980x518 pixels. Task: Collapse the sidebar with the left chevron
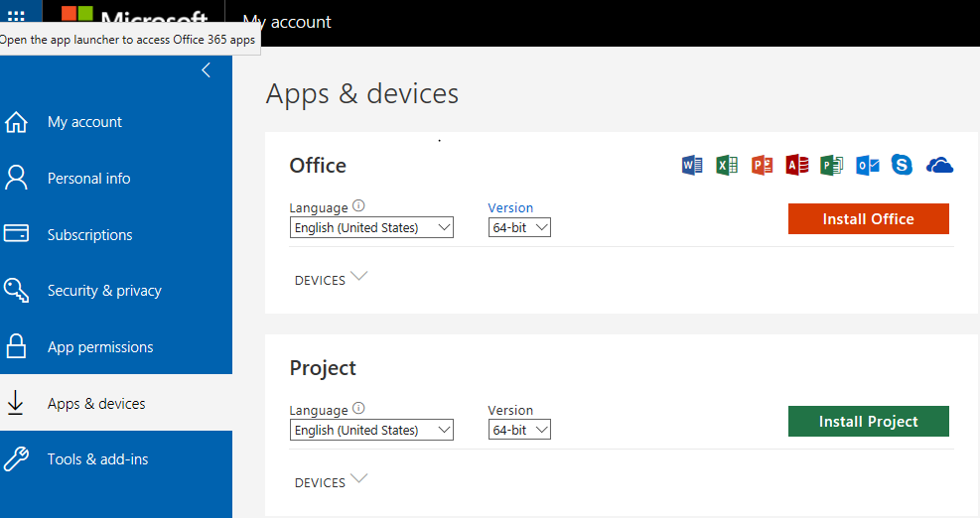pyautogui.click(x=206, y=70)
